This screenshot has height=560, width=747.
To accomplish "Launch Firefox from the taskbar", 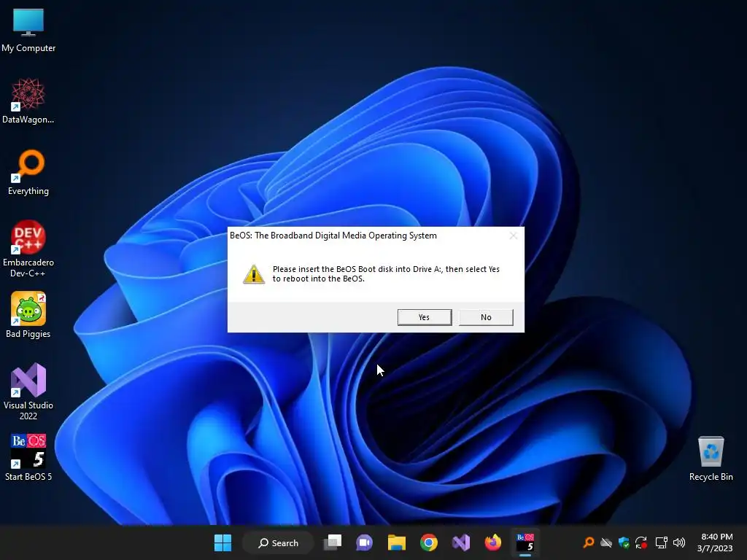I will (x=493, y=542).
